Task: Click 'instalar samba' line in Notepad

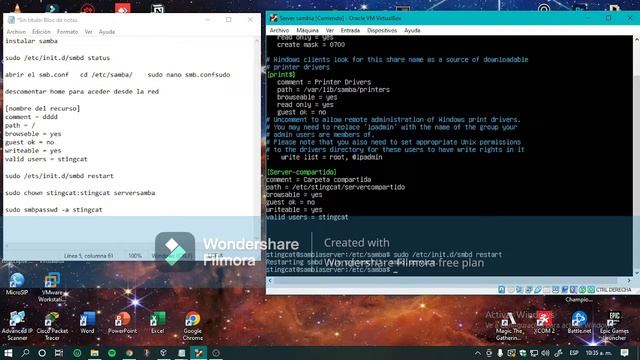Action: [31, 41]
